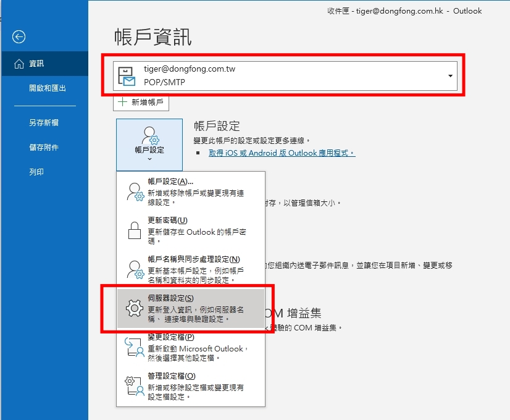Click the plus icon for 新增帳戶
Screen dimensions: 510x420
point(123,103)
